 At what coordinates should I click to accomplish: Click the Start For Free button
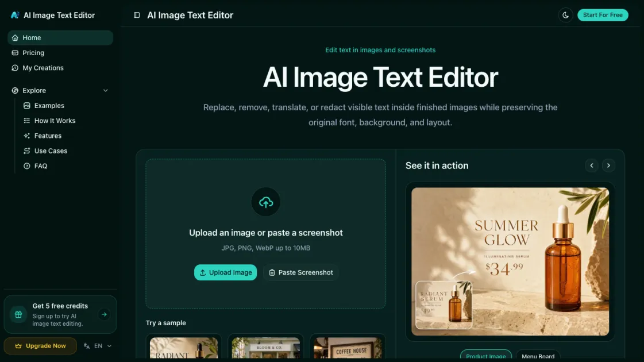tap(603, 15)
